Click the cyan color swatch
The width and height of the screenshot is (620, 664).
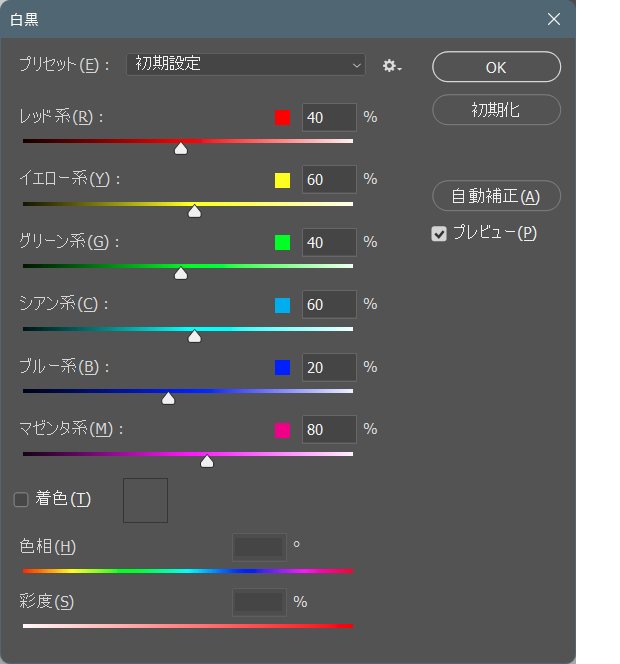coord(282,305)
